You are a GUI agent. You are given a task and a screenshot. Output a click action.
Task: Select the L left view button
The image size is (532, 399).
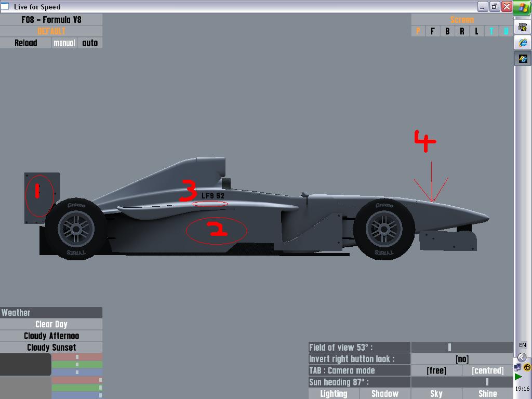pyautogui.click(x=477, y=31)
